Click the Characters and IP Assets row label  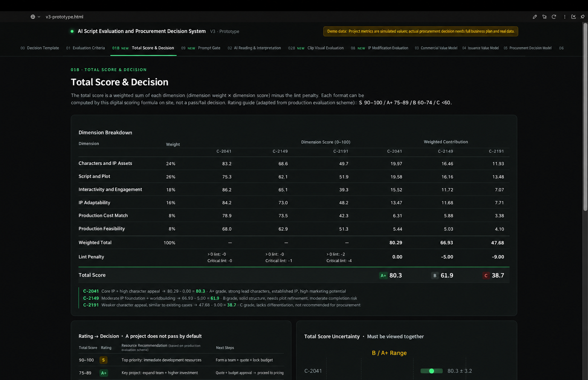[105, 163]
